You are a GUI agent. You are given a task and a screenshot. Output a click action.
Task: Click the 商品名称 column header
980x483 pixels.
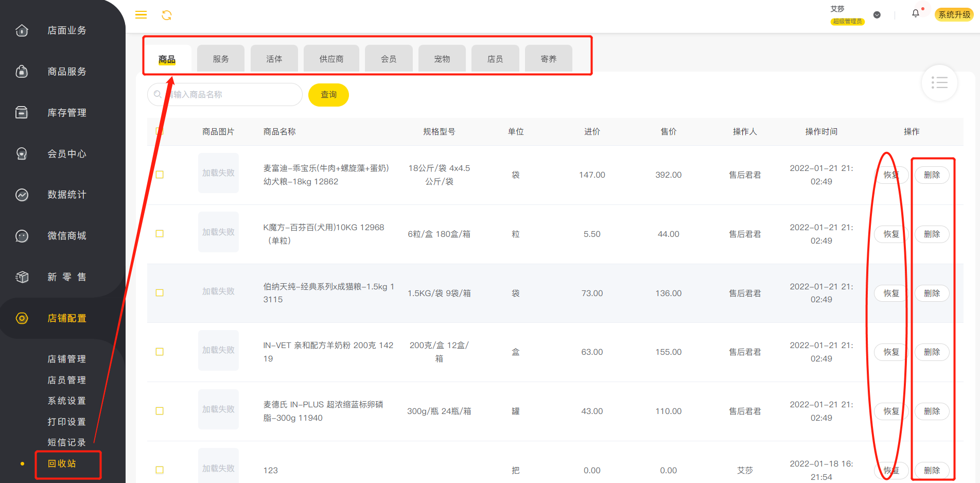279,132
